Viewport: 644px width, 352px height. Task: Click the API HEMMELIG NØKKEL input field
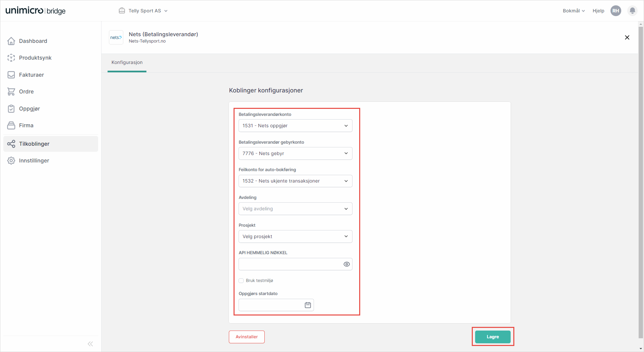coord(290,264)
